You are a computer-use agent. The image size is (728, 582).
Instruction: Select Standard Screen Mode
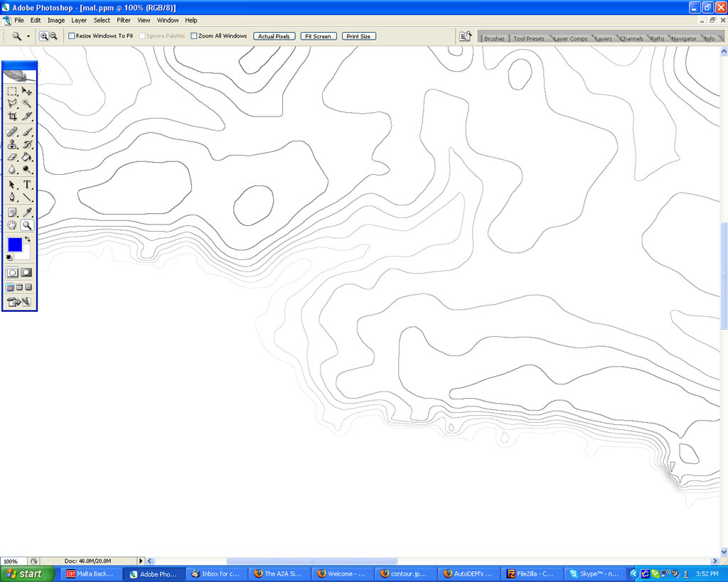[10, 287]
